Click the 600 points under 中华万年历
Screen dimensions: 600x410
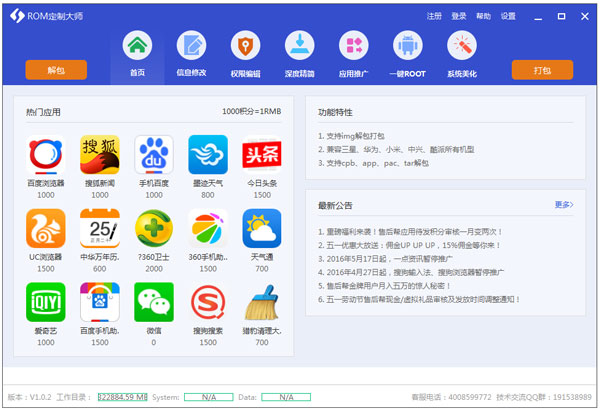[99, 269]
